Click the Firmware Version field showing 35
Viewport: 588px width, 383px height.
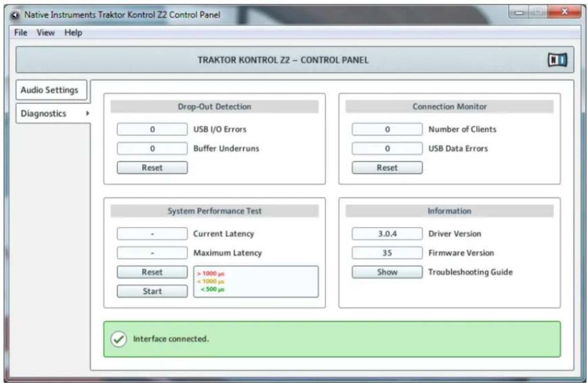(387, 253)
